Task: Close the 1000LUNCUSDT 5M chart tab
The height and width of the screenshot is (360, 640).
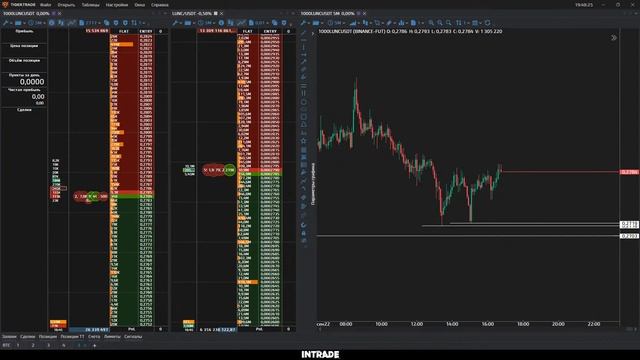Action: coord(364,13)
